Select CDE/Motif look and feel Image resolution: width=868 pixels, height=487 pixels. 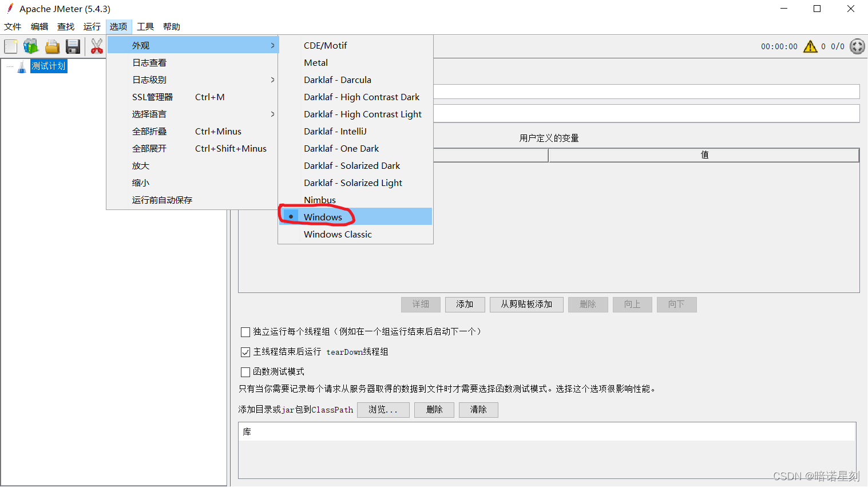click(355, 45)
